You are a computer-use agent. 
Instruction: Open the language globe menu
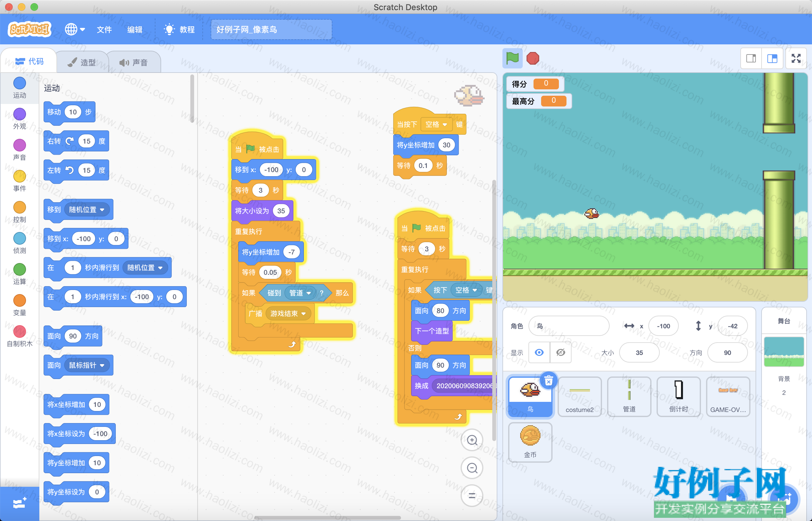75,29
